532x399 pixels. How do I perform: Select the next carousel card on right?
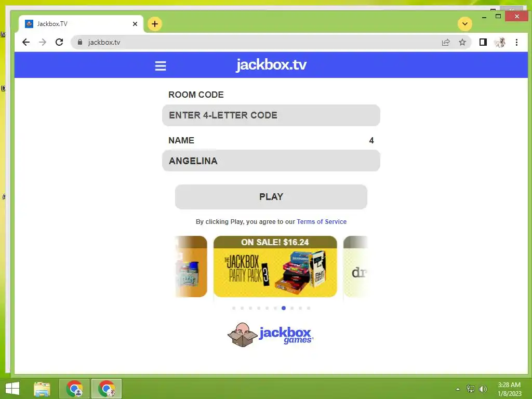coord(355,267)
